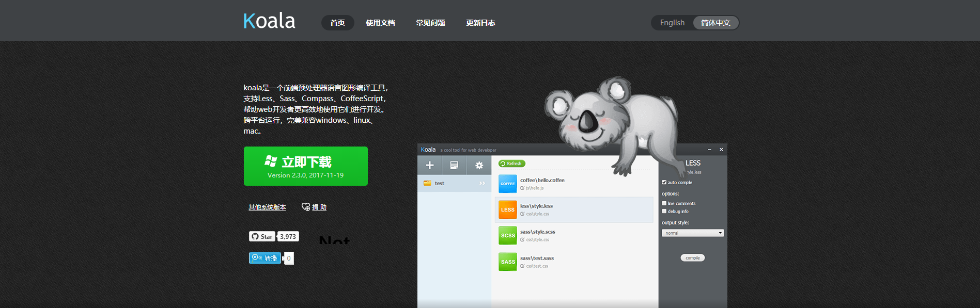The image size is (980, 308).
Task: Open the 3,973 stargazers count
Action: click(x=288, y=236)
